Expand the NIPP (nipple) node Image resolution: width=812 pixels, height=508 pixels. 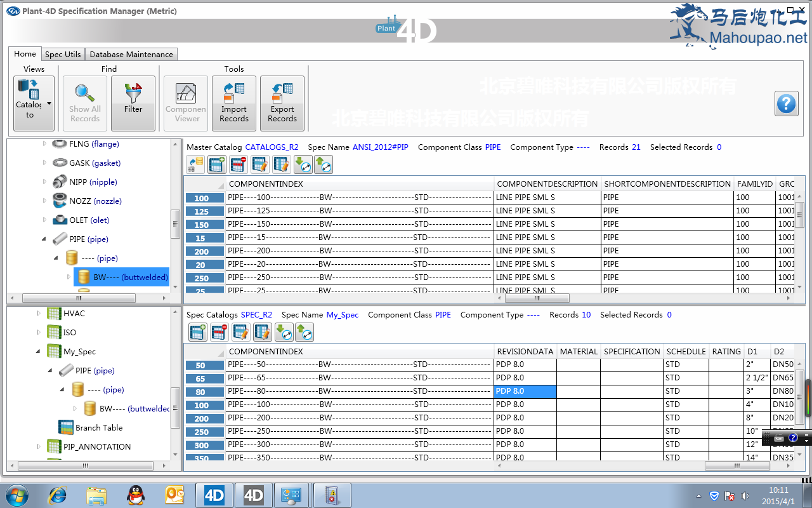click(44, 182)
